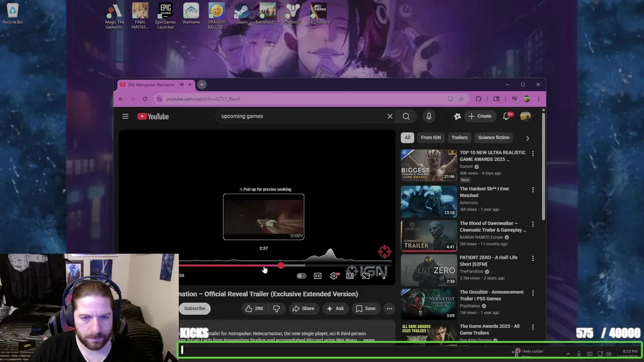Select the Trailers filter chip
This screenshot has width=644, height=362.
459,138
